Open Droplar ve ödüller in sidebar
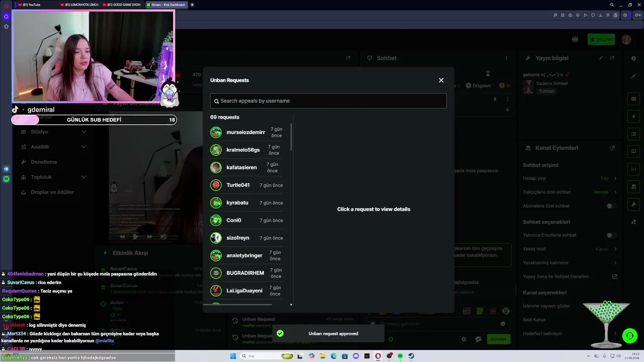This screenshot has width=644, height=362. (53, 192)
